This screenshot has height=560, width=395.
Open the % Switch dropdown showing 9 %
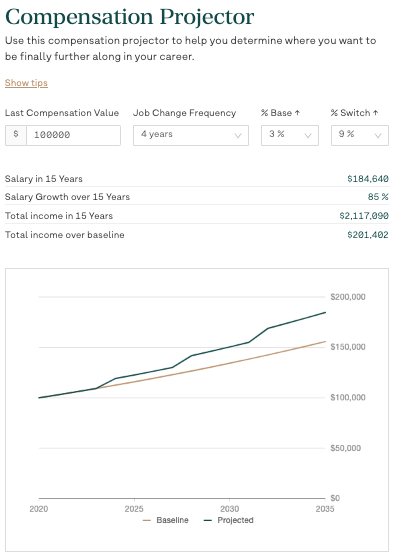(360, 135)
